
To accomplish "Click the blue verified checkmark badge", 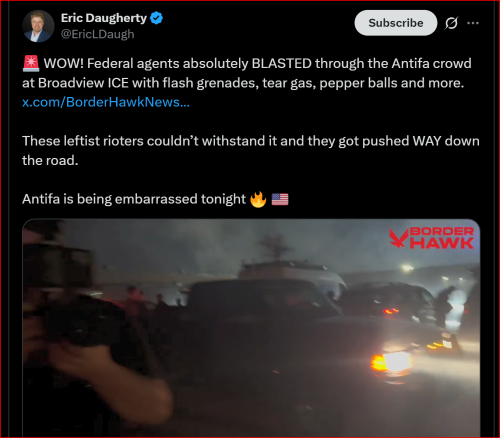I will point(156,18).
